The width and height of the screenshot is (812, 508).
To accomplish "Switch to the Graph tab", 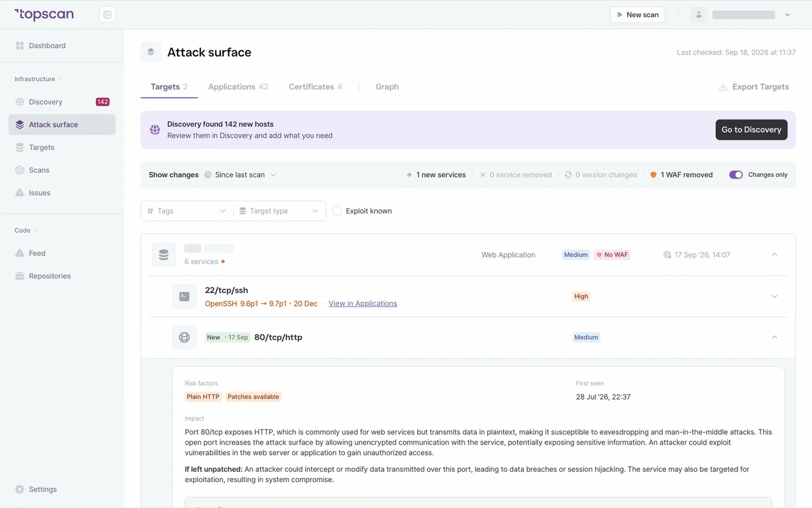I will click(387, 87).
